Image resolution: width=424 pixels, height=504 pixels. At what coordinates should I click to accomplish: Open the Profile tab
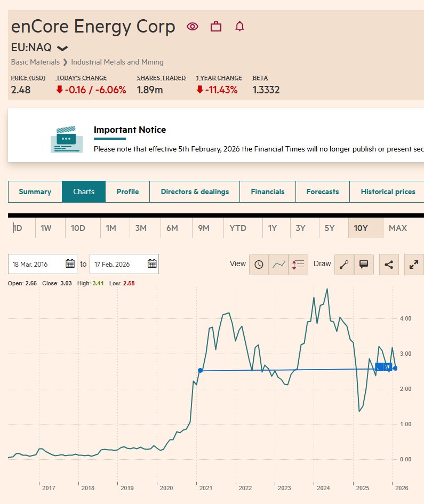[127, 191]
